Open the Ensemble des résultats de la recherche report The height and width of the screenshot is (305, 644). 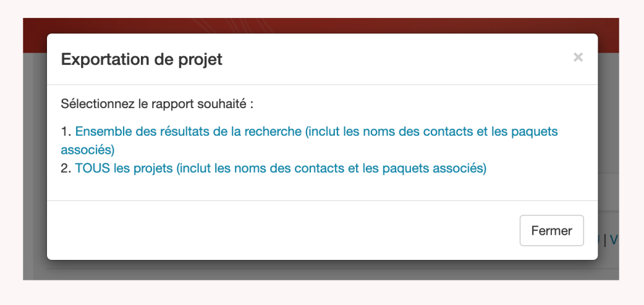coord(188,132)
